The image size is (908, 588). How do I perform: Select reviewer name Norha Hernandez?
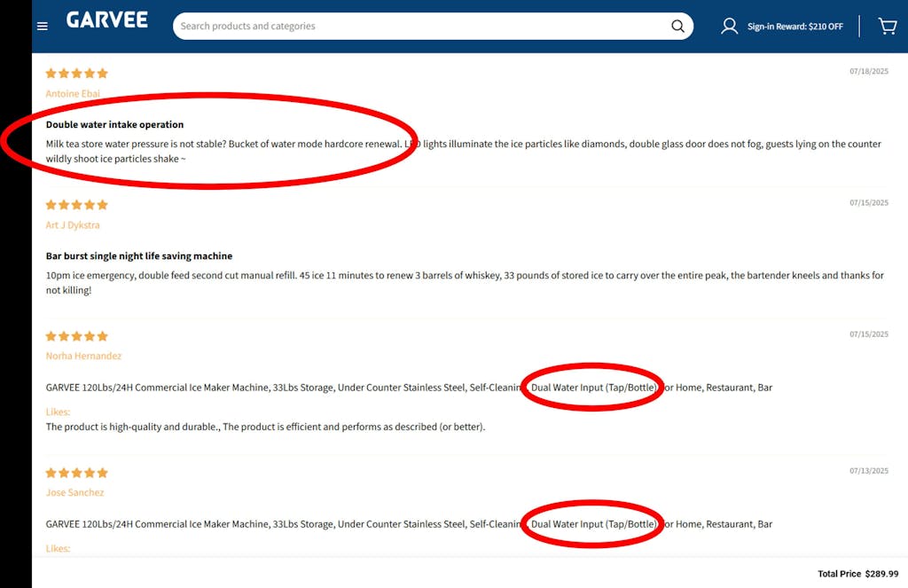[83, 356]
